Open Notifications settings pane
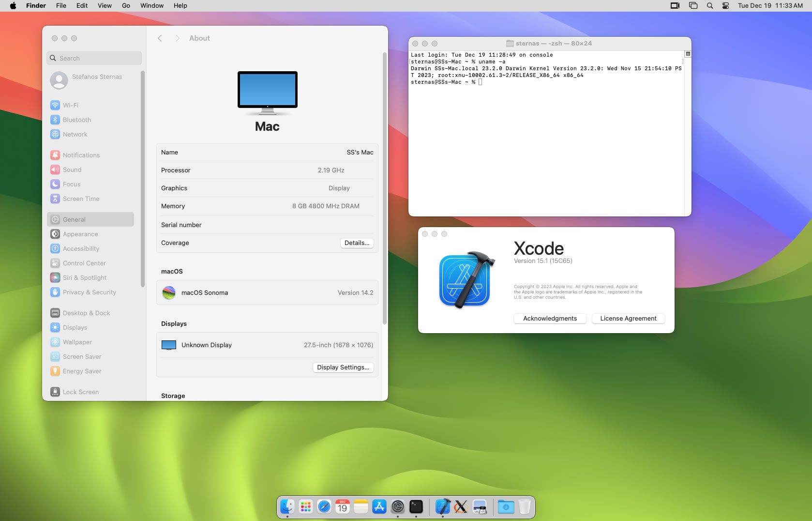The image size is (812, 521). (90, 155)
